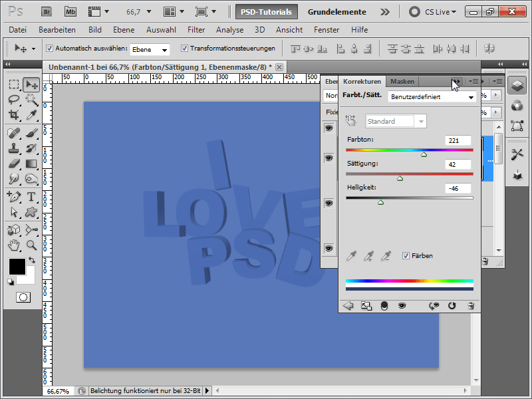Click the Farbton value field
The height and width of the screenshot is (399, 532).
(x=458, y=140)
